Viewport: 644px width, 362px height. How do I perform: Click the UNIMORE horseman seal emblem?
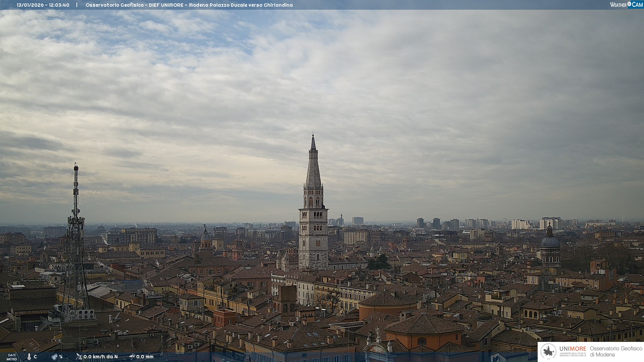click(x=548, y=351)
